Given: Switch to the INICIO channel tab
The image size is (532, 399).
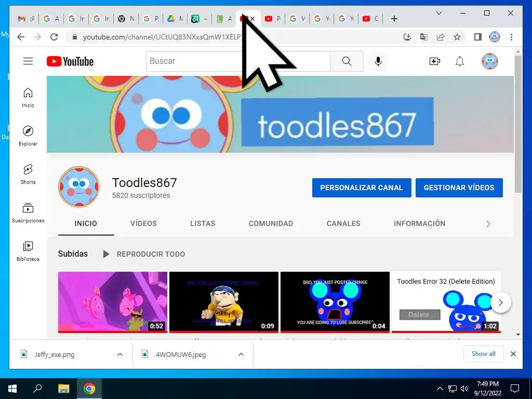Looking at the screenshot, I should 86,223.
